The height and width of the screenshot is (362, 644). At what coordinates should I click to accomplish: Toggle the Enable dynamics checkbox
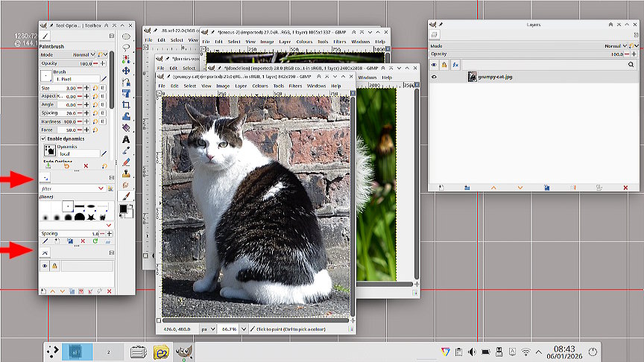(42, 139)
